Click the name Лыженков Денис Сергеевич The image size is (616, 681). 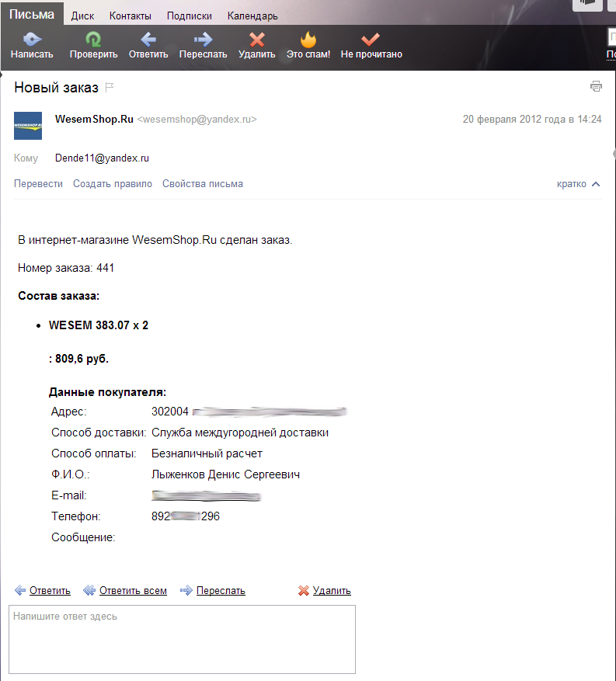click(x=225, y=474)
